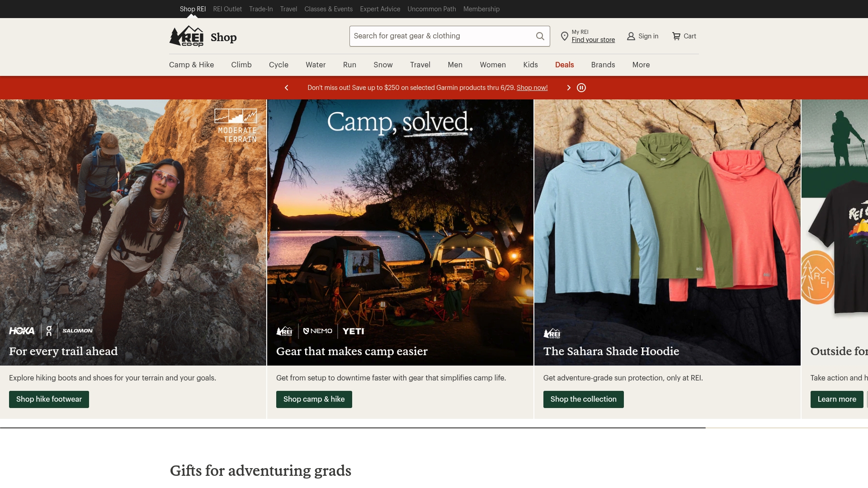Click the store location pin icon
Image resolution: width=868 pixels, height=488 pixels.
564,36
